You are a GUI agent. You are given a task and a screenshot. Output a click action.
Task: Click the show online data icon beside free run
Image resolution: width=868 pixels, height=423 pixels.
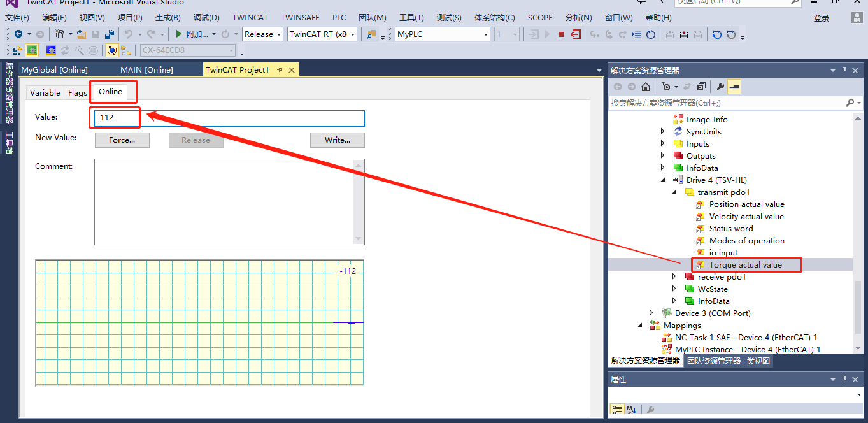coord(125,50)
